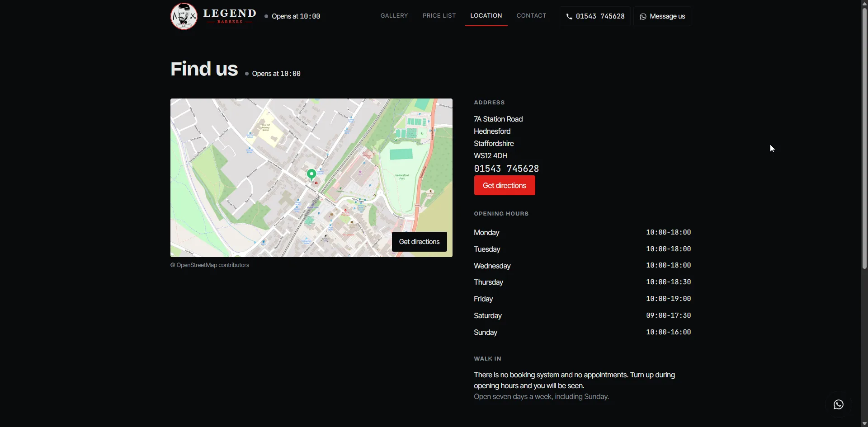
Task: Click Wednesday in opening hours
Action: pyautogui.click(x=492, y=266)
